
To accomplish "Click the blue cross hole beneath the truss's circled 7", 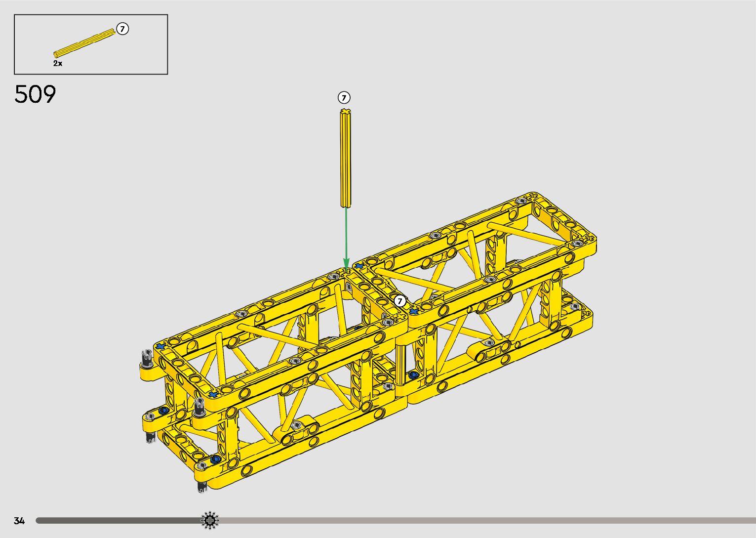I will tap(413, 312).
